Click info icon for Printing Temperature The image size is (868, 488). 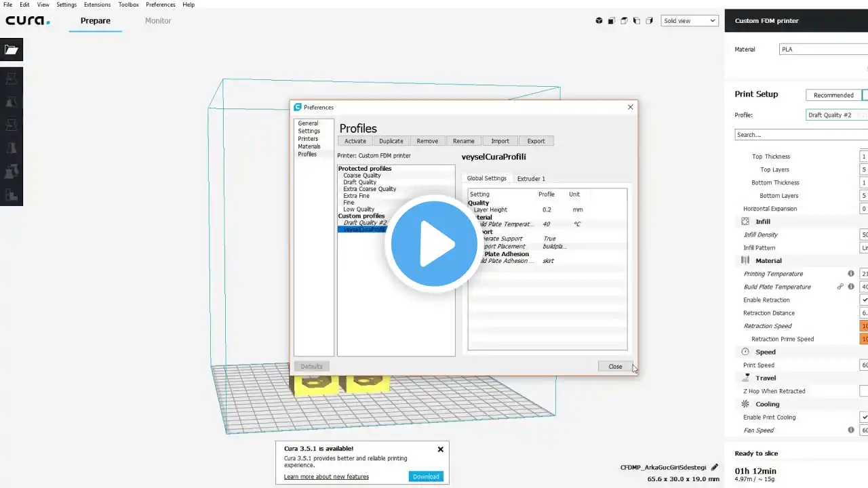[851, 274]
